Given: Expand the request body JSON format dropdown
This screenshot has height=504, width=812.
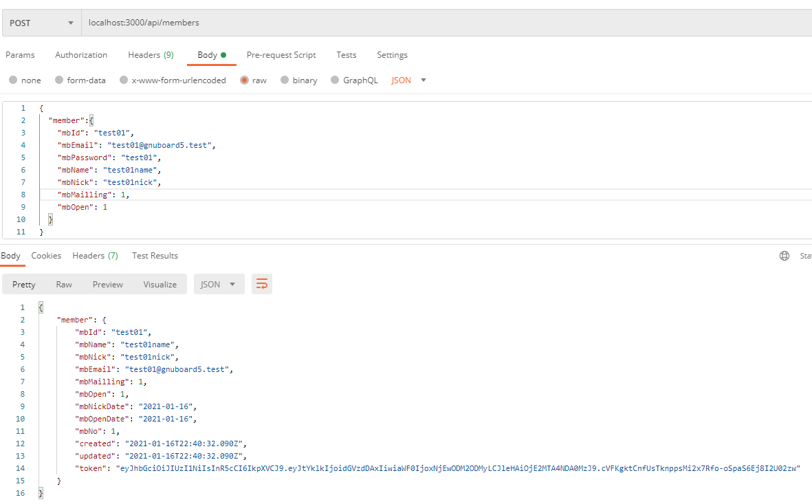Looking at the screenshot, I should click(409, 80).
